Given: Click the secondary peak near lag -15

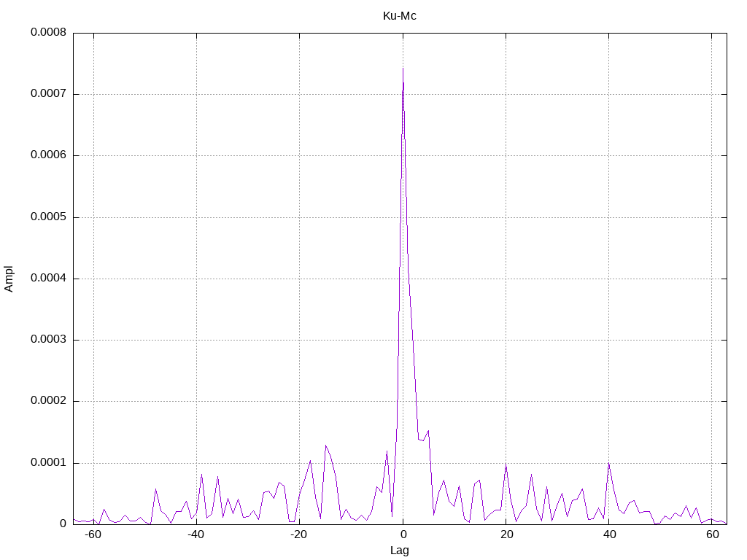Looking at the screenshot, I should (326, 446).
